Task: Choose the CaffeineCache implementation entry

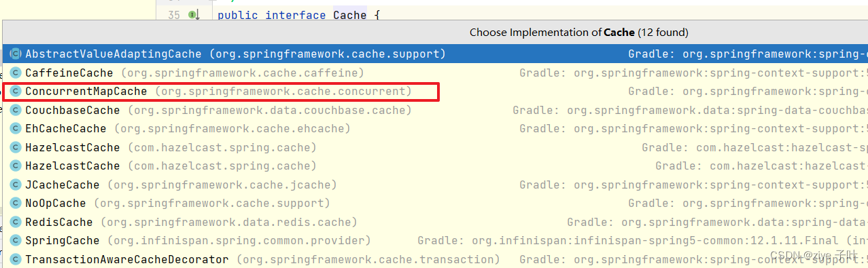Action: (435, 73)
